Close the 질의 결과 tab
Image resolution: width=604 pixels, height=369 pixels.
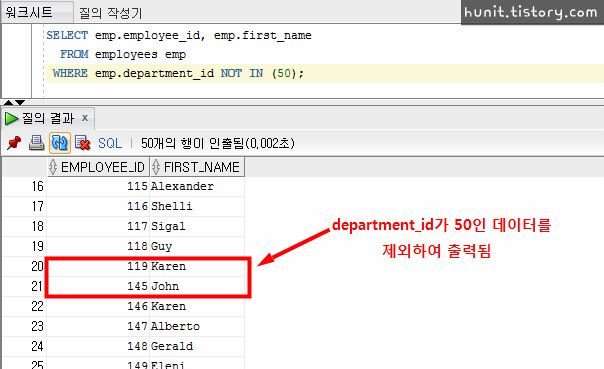(85, 118)
